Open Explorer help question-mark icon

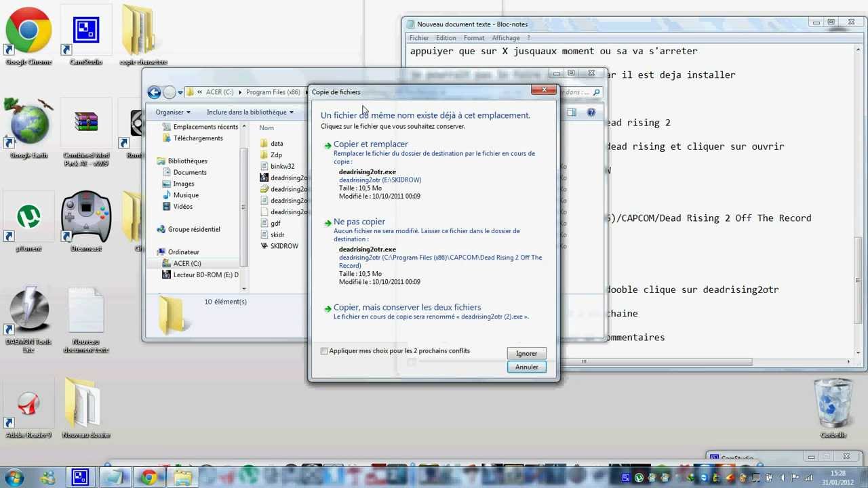point(591,113)
